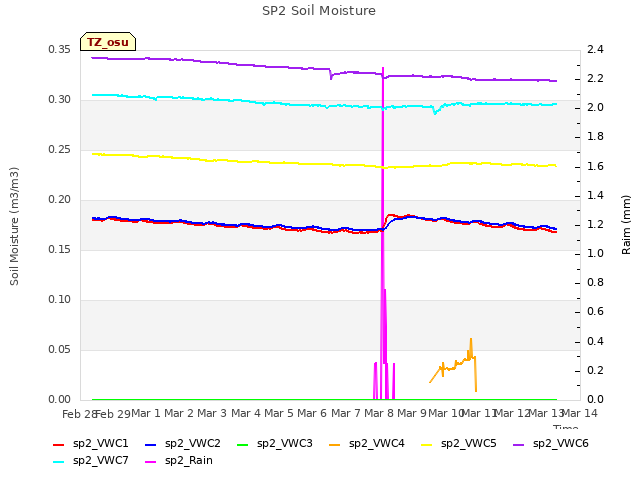Click the Mar 4 x-axis date label
Image resolution: width=640 pixels, height=480 pixels.
[246, 413]
